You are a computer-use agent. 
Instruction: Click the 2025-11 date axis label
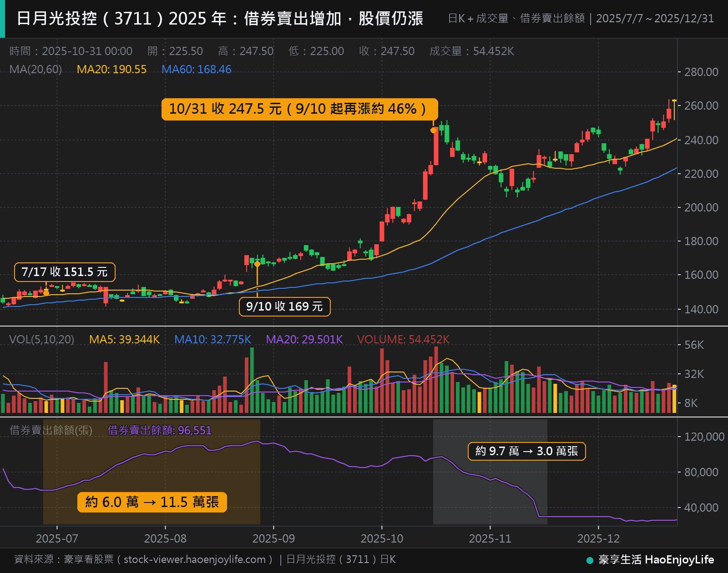[490, 539]
